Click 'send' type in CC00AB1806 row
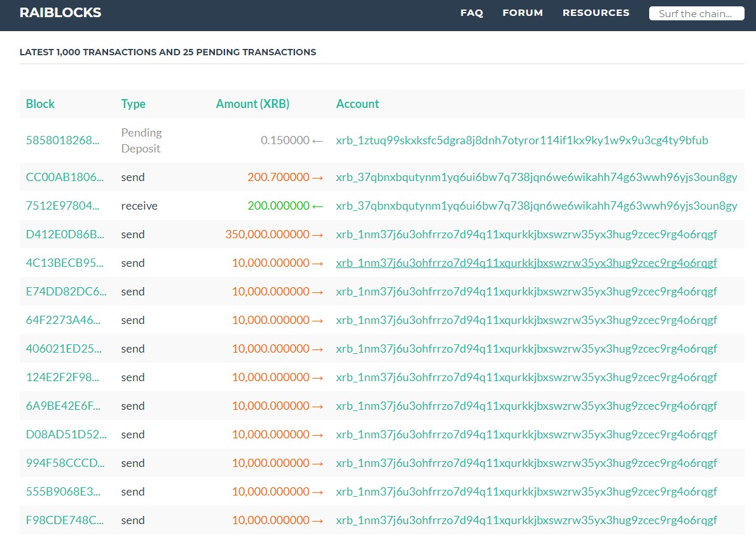 click(x=133, y=177)
